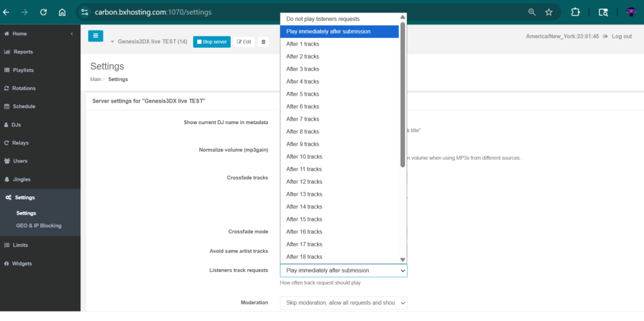Choose "After 5 tracks" option
Image resolution: width=644 pixels, height=321 pixels.
click(x=303, y=94)
